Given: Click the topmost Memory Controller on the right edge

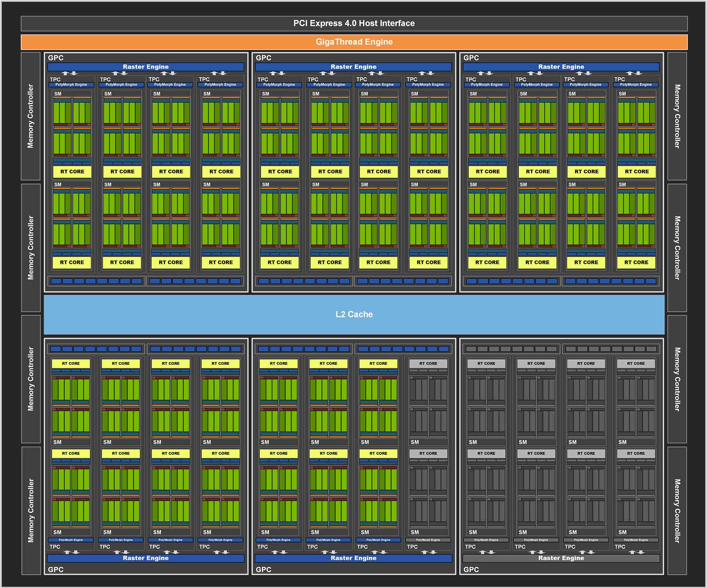Looking at the screenshot, I should (677, 116).
